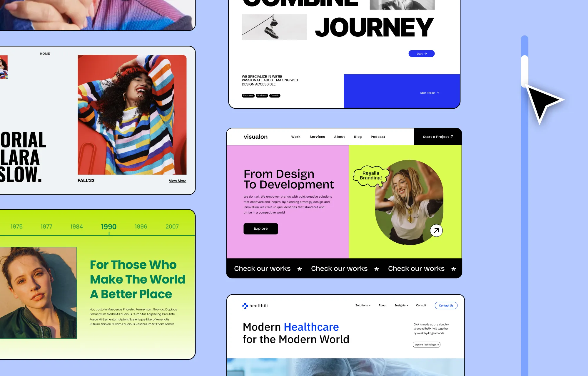
Task: Click the Empower tag icon
Action: (247, 95)
